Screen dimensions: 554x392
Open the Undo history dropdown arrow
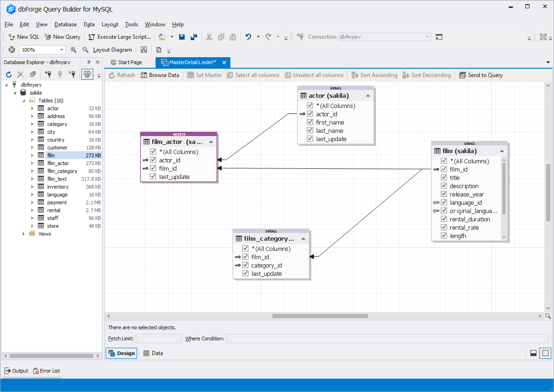(x=258, y=37)
